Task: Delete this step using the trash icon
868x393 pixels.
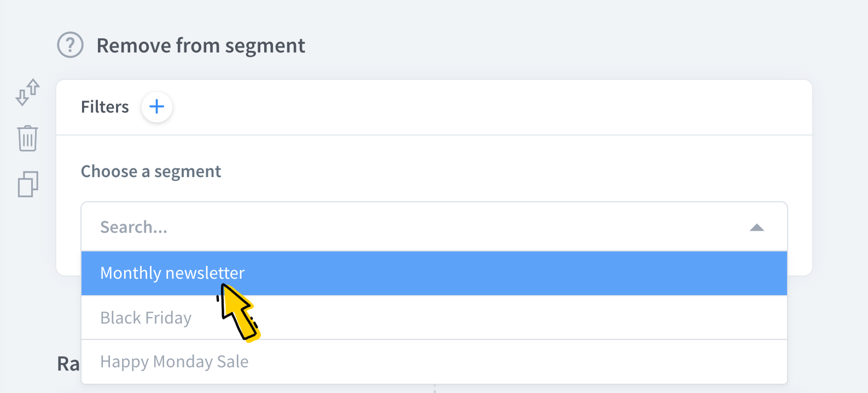Action: coord(27,138)
